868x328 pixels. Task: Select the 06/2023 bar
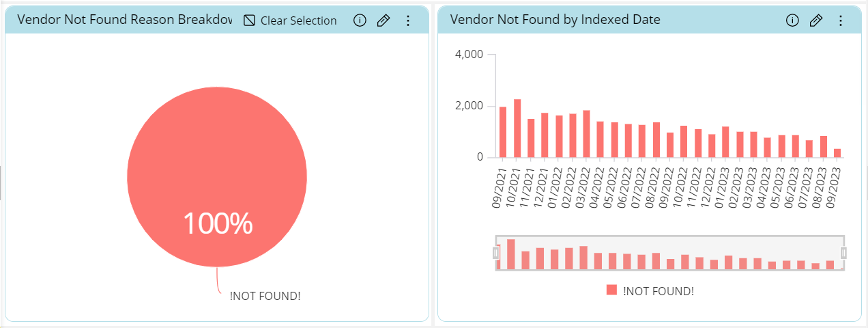[x=796, y=146]
